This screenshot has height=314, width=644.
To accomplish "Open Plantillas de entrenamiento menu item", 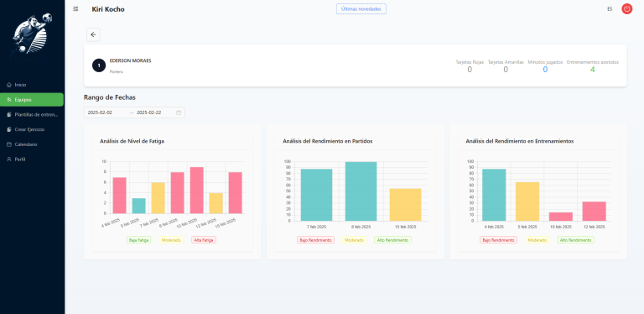I will [32, 115].
